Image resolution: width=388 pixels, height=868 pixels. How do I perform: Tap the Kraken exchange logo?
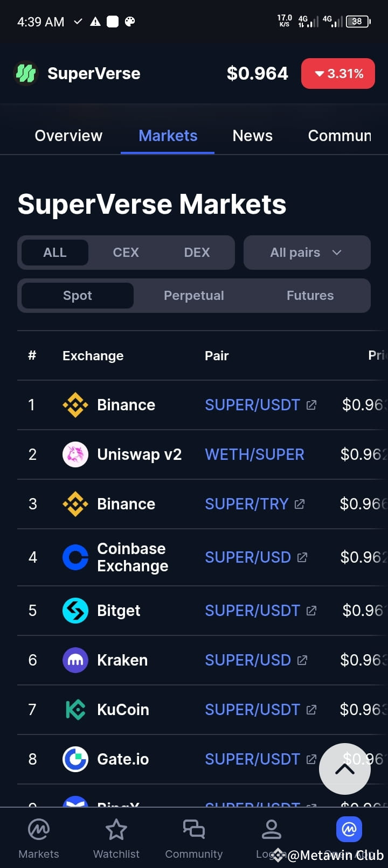point(75,660)
